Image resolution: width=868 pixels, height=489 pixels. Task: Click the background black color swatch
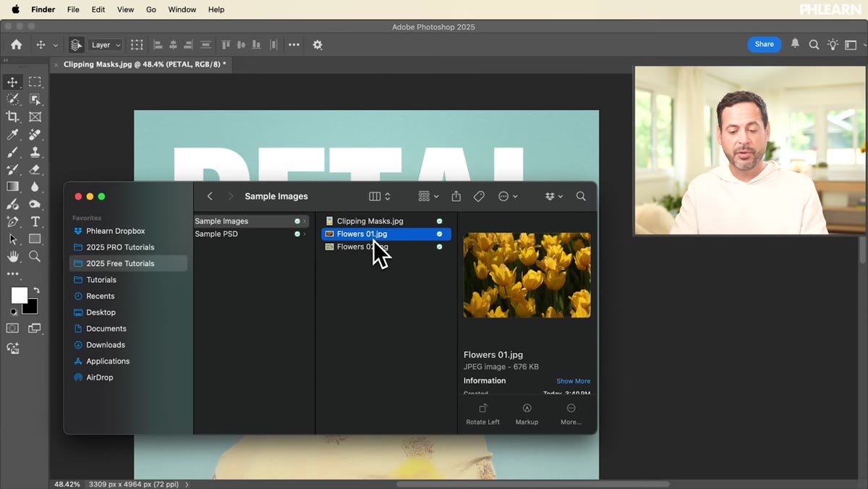(32, 308)
